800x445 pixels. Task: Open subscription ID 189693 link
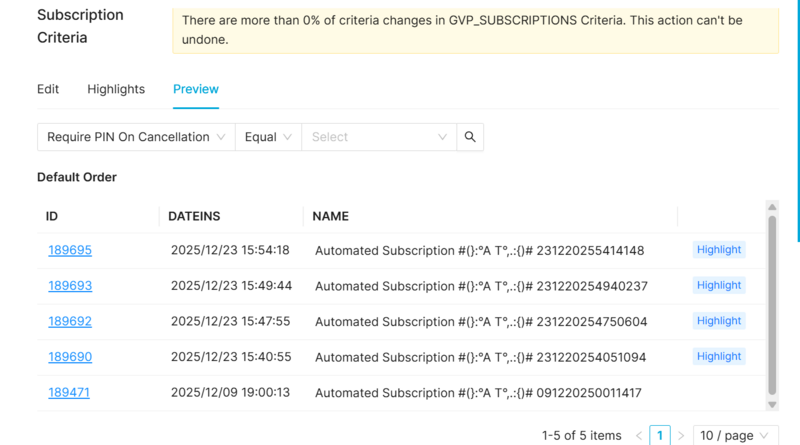click(x=70, y=286)
